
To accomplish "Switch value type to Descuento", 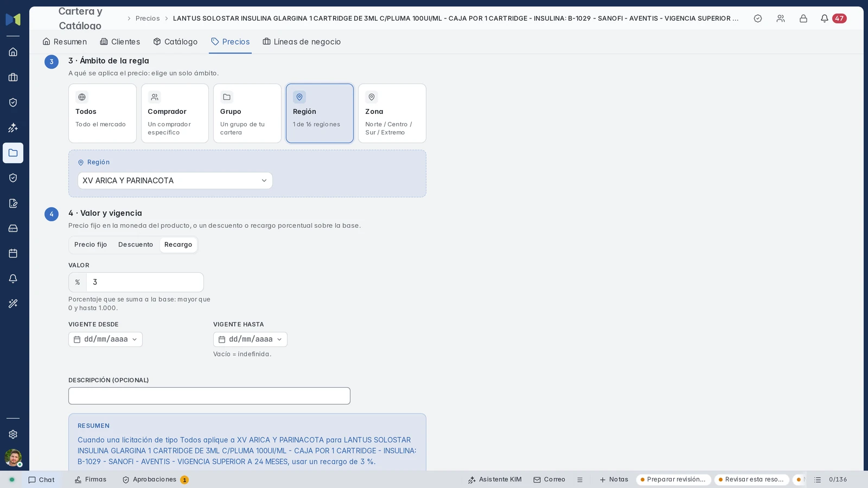I will pyautogui.click(x=136, y=245).
